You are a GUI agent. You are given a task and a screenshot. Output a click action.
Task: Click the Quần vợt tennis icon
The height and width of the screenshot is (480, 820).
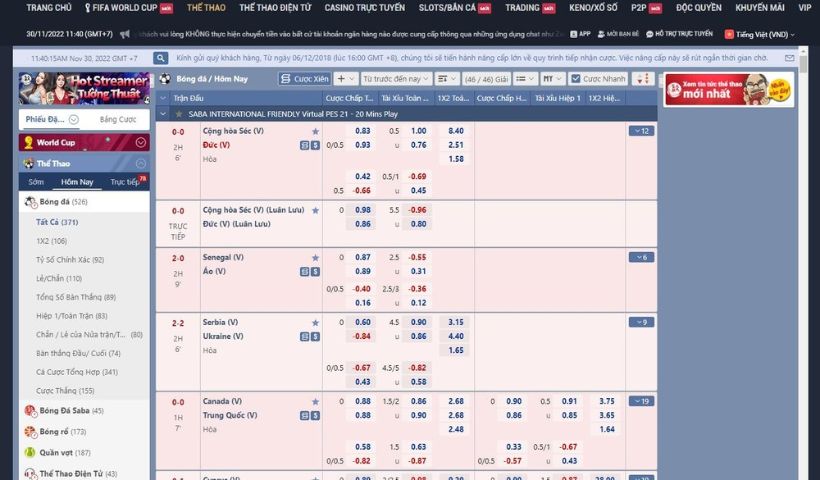[30, 453]
